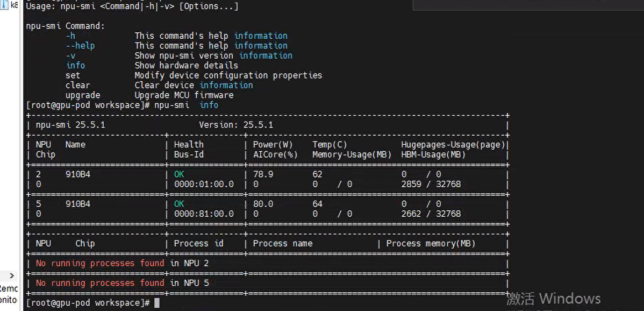Screen dimensions: 644x311
Task: Click the 'Process name' column header
Action: tap(283, 243)
